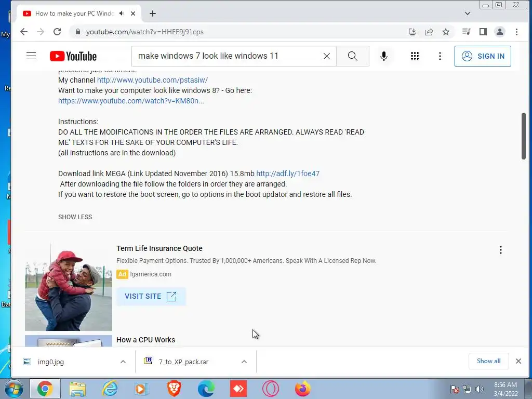Expand options for img0.jpg download

(123, 362)
